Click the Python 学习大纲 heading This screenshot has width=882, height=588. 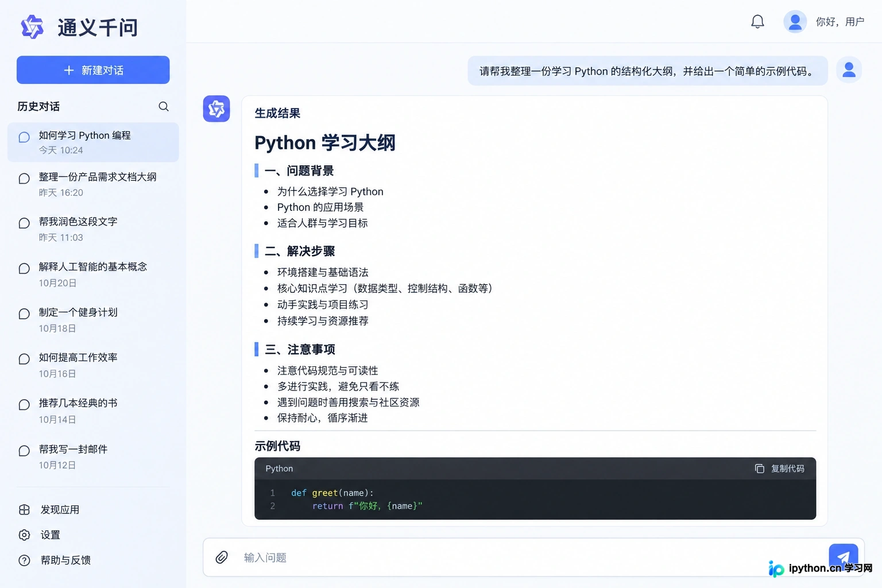[x=325, y=142]
